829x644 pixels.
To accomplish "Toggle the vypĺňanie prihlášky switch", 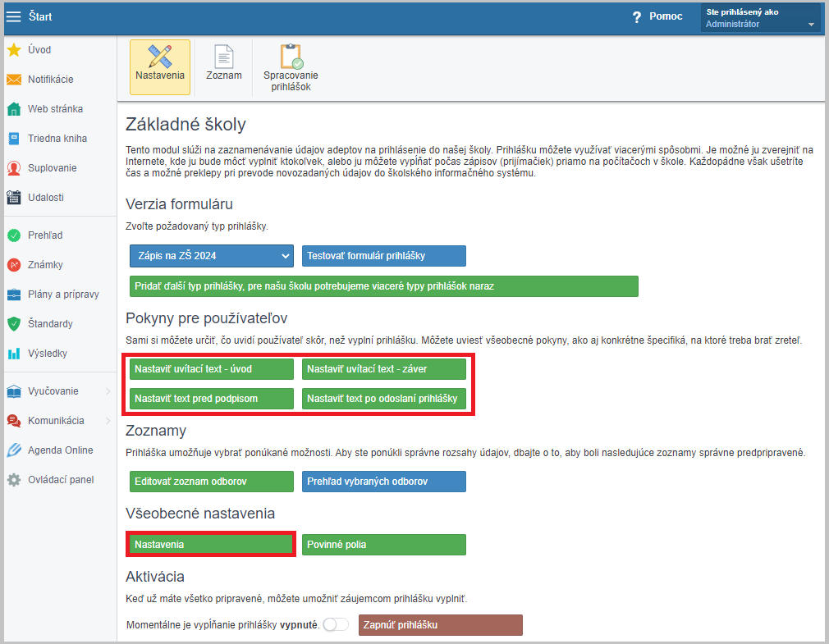I will coord(337,625).
